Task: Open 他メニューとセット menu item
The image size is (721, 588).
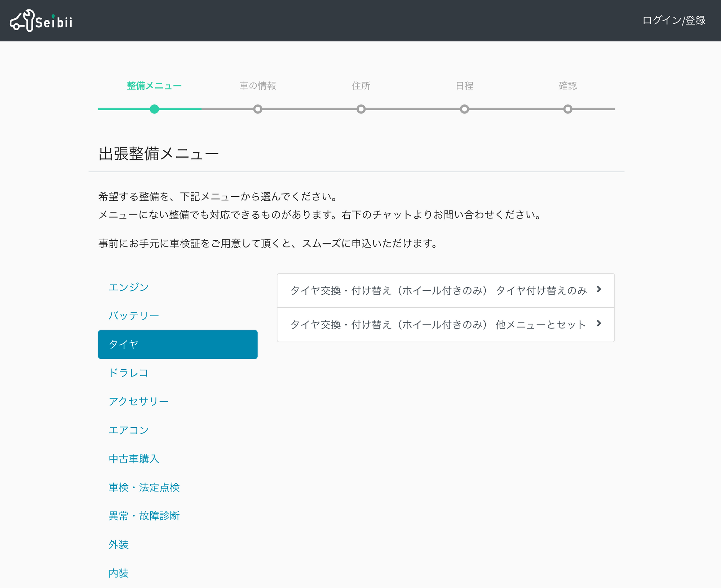Action: pos(446,325)
